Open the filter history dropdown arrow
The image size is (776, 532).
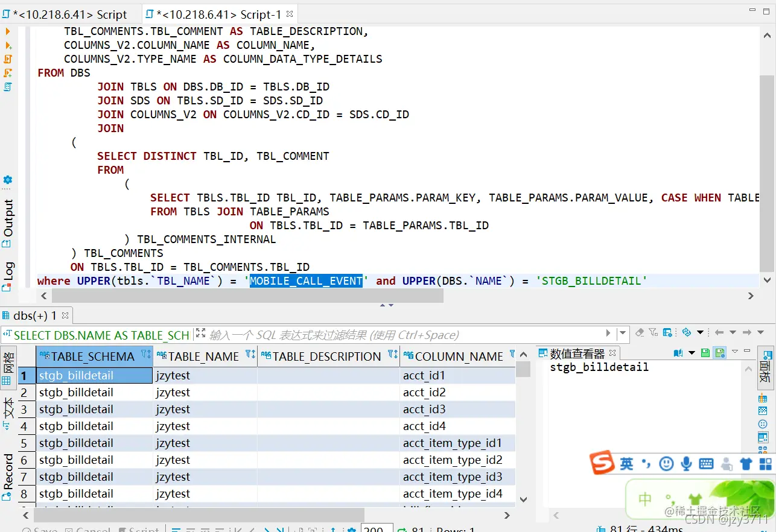pyautogui.click(x=622, y=333)
